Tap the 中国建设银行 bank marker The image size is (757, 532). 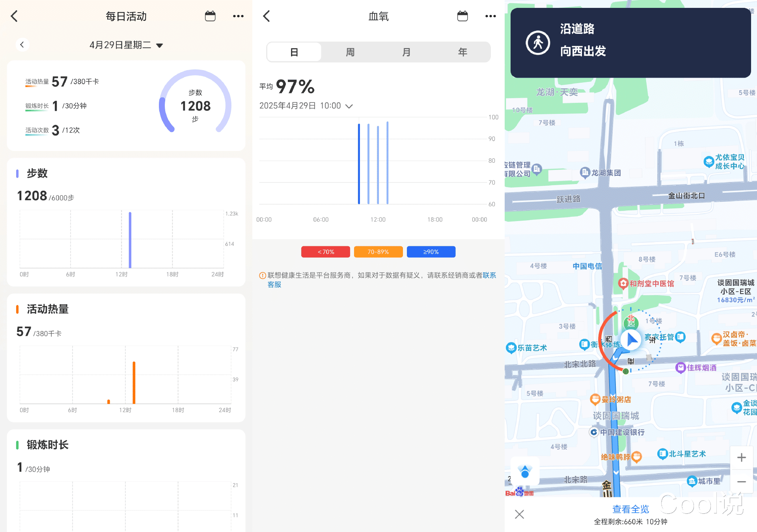point(594,432)
